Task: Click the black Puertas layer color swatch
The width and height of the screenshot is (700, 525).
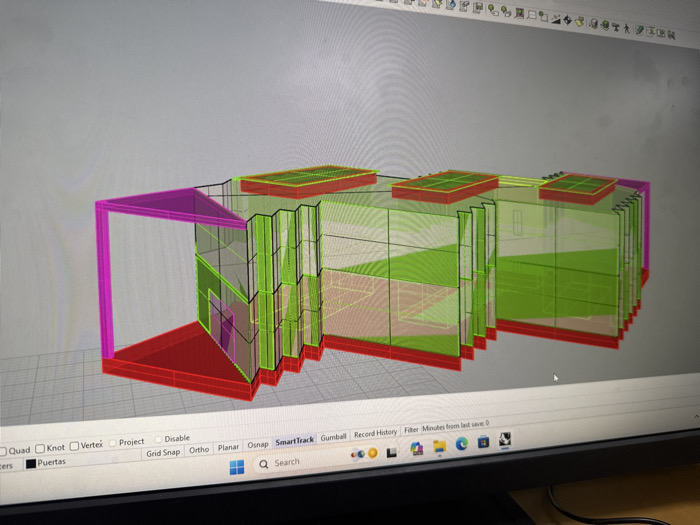Action: click(31, 464)
